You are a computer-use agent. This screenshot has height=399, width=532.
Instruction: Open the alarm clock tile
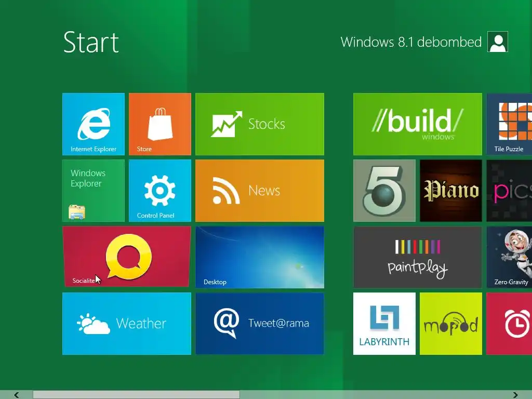[509, 324]
